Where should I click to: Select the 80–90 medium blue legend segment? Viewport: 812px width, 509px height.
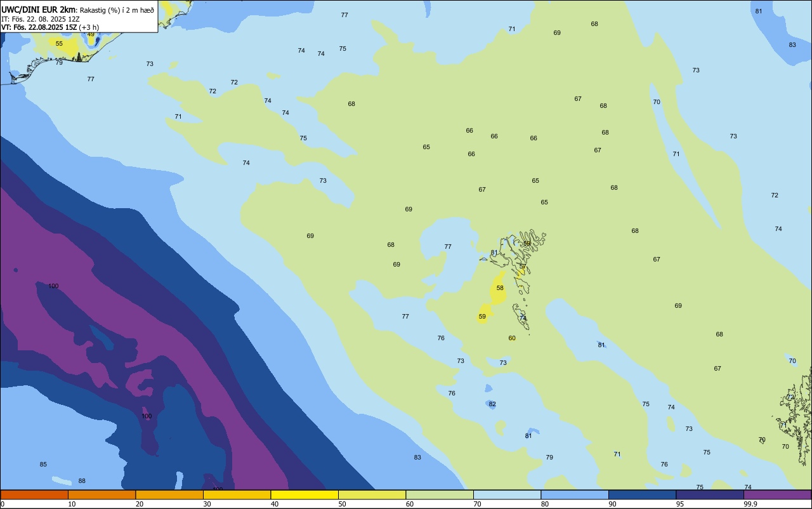pyautogui.click(x=575, y=494)
